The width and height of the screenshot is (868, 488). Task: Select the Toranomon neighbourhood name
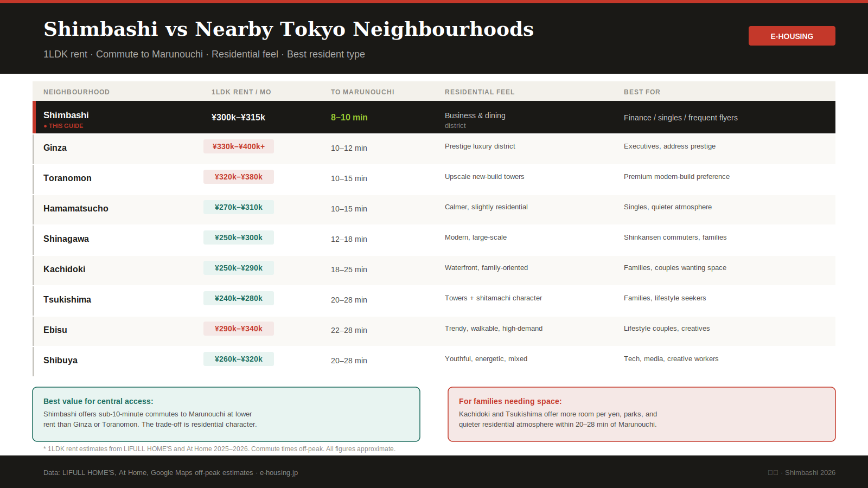click(x=67, y=178)
